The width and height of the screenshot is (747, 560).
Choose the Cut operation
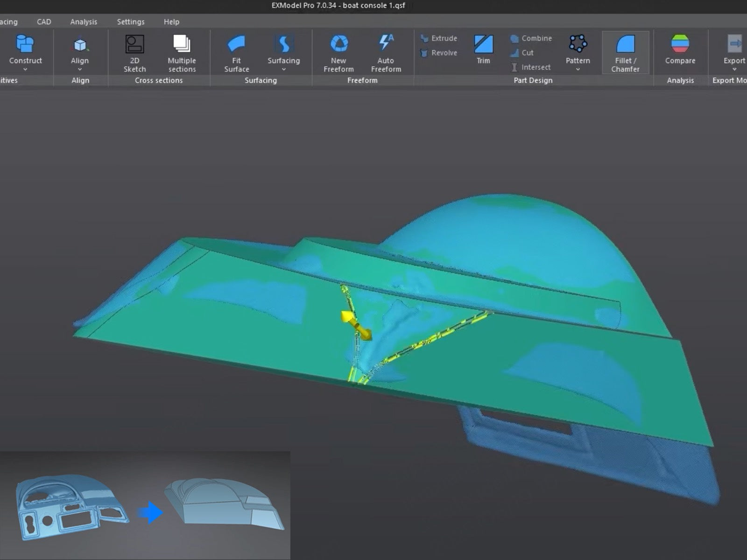point(522,53)
